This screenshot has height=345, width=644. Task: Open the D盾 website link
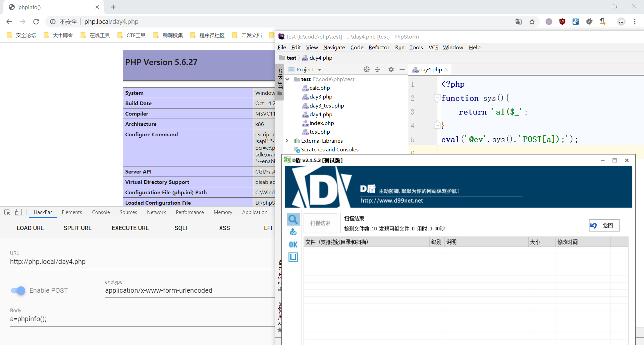pos(392,201)
